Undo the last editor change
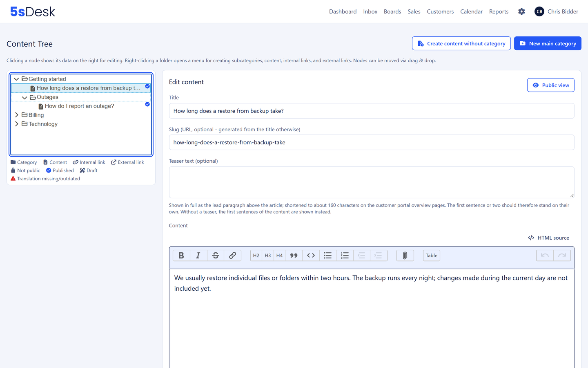The height and width of the screenshot is (368, 588). [545, 256]
